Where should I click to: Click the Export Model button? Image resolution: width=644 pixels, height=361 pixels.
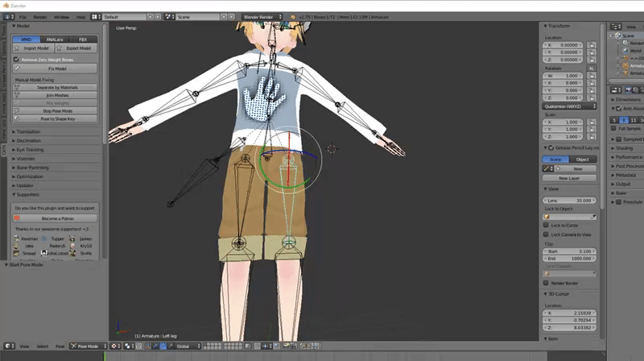(76, 48)
